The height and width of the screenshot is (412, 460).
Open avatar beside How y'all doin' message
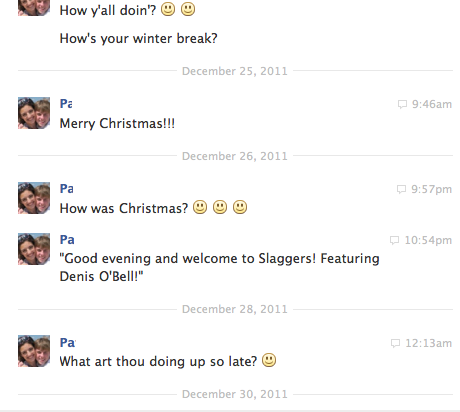[34, 8]
